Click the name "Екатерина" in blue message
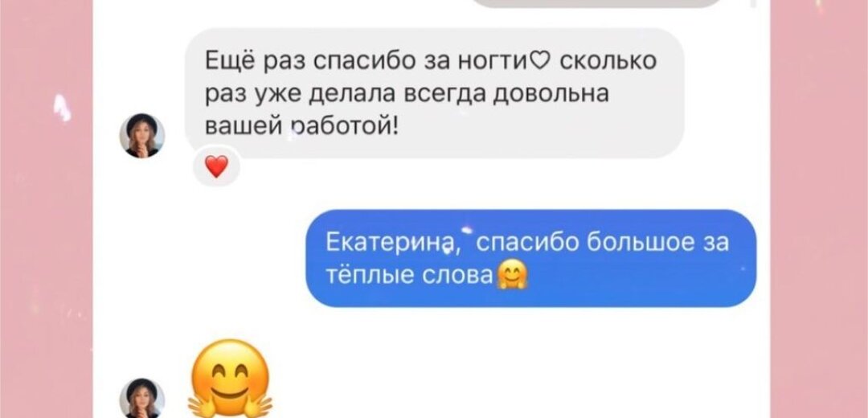This screenshot has height=418, width=868. (392, 243)
